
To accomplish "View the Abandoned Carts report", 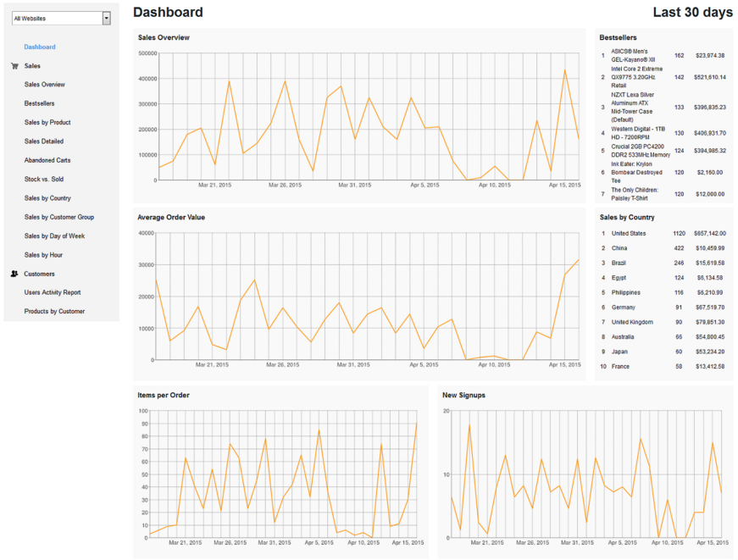I will (x=47, y=160).
